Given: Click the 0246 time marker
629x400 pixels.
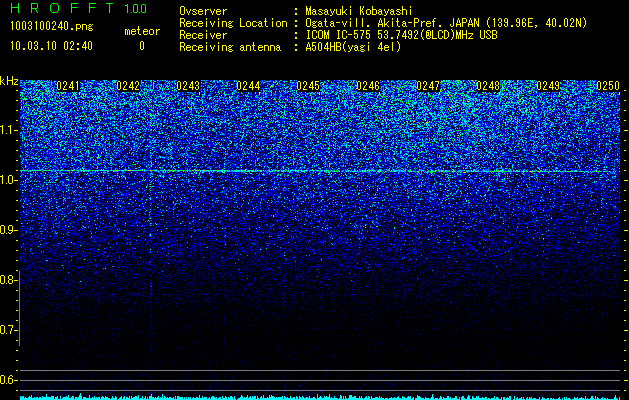Looking at the screenshot, I should click(x=368, y=86).
